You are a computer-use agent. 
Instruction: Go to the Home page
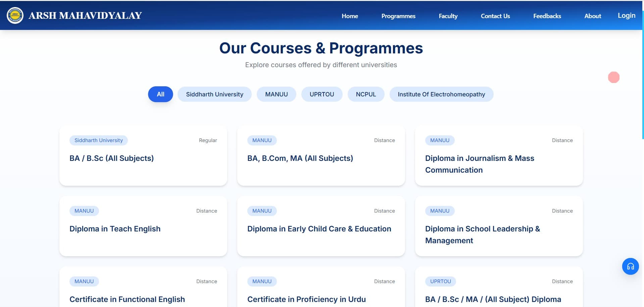[x=350, y=16]
